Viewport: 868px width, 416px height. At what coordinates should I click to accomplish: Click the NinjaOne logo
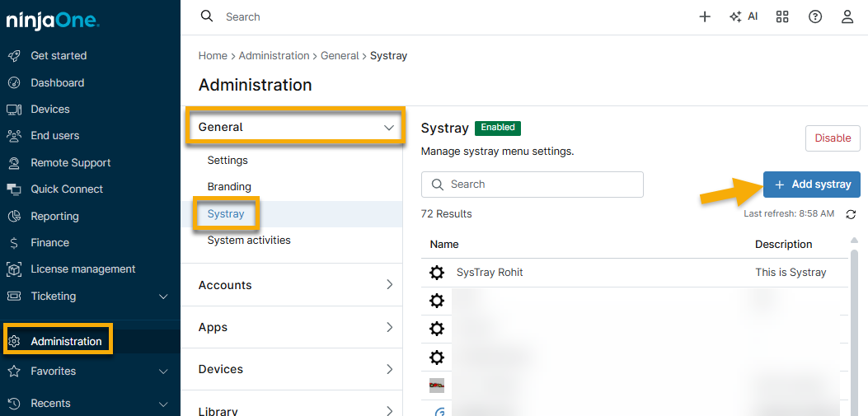coord(53,20)
